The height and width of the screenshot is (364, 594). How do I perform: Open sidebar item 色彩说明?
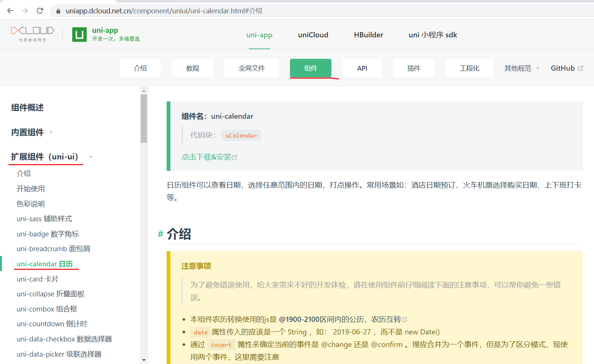pos(31,204)
